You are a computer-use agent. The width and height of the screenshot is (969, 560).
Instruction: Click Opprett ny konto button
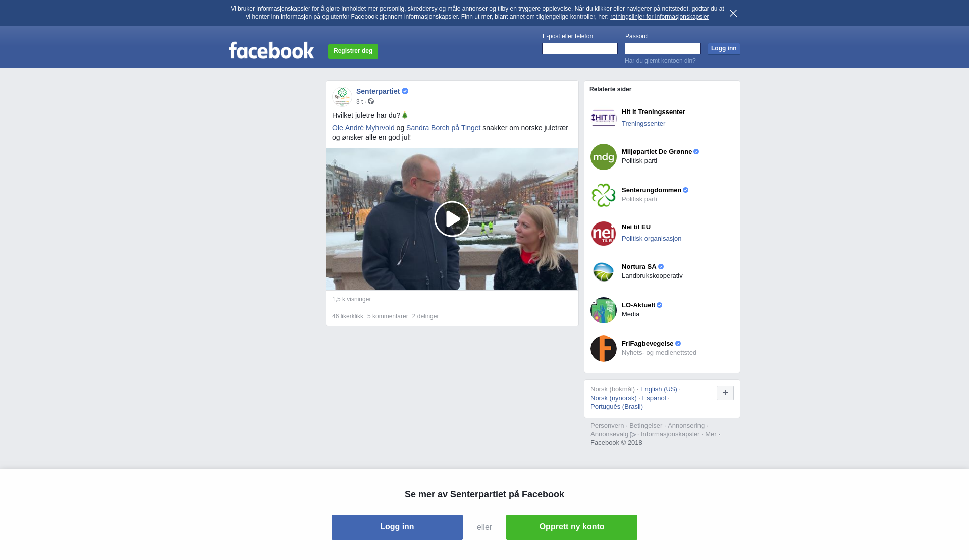[x=571, y=527]
